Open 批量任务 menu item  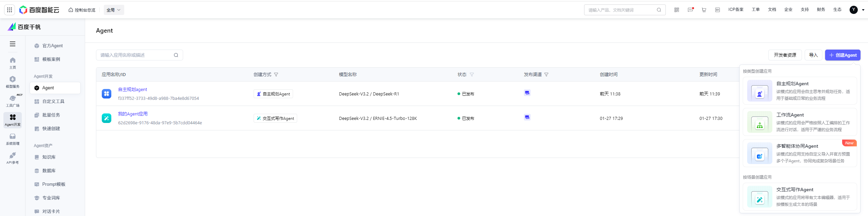click(x=55, y=115)
